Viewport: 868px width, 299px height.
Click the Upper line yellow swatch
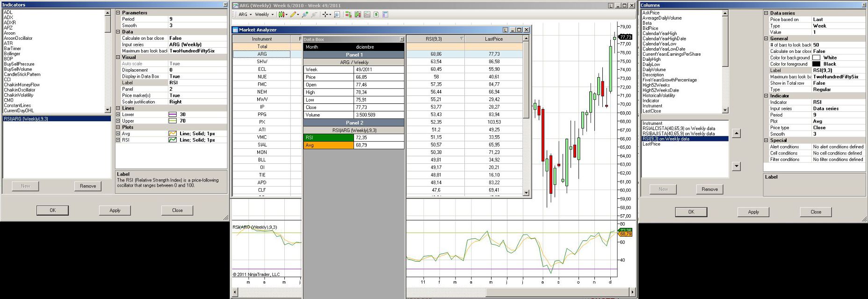pos(173,121)
